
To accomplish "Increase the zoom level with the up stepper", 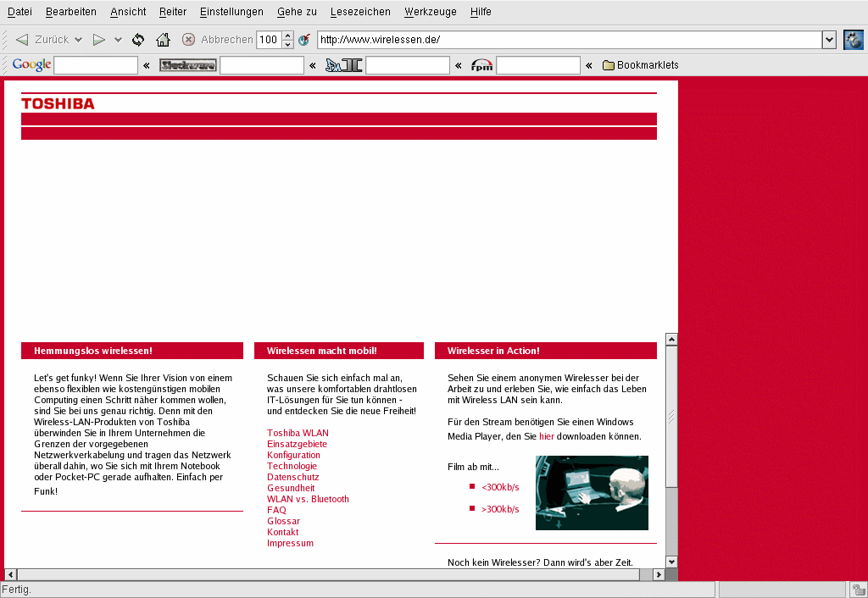I will tap(288, 36).
